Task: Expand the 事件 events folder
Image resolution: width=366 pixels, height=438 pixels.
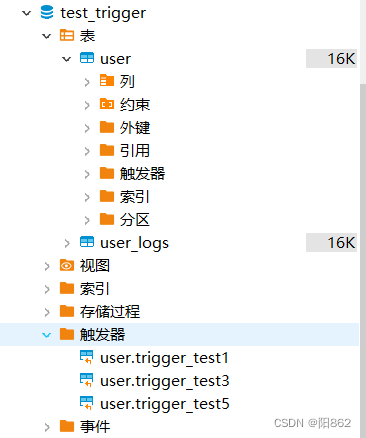Action: click(x=47, y=427)
